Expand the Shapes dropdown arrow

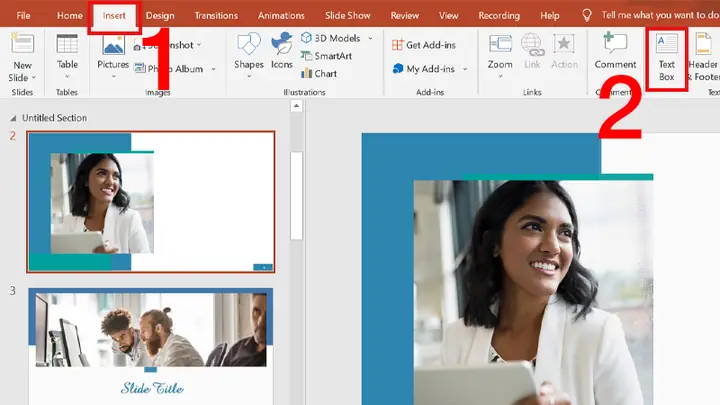coord(249,76)
